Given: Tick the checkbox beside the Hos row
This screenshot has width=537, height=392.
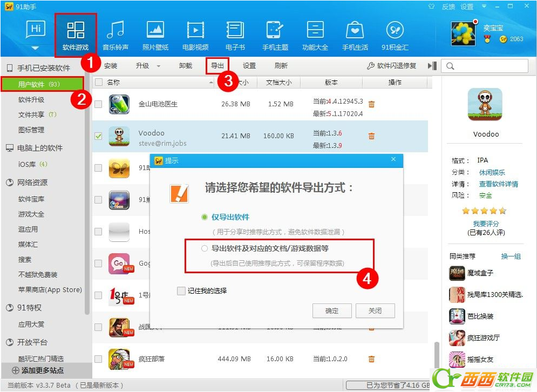Looking at the screenshot, I should point(98,232).
